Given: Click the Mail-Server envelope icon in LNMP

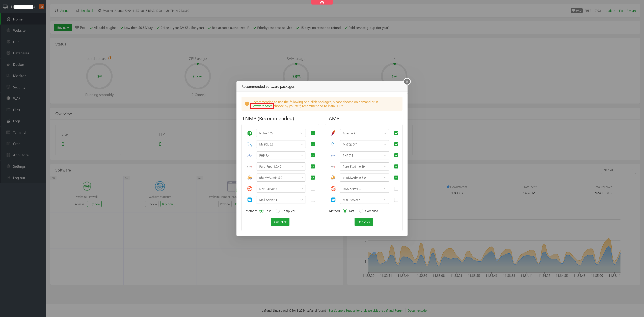Looking at the screenshot, I should (x=250, y=200).
